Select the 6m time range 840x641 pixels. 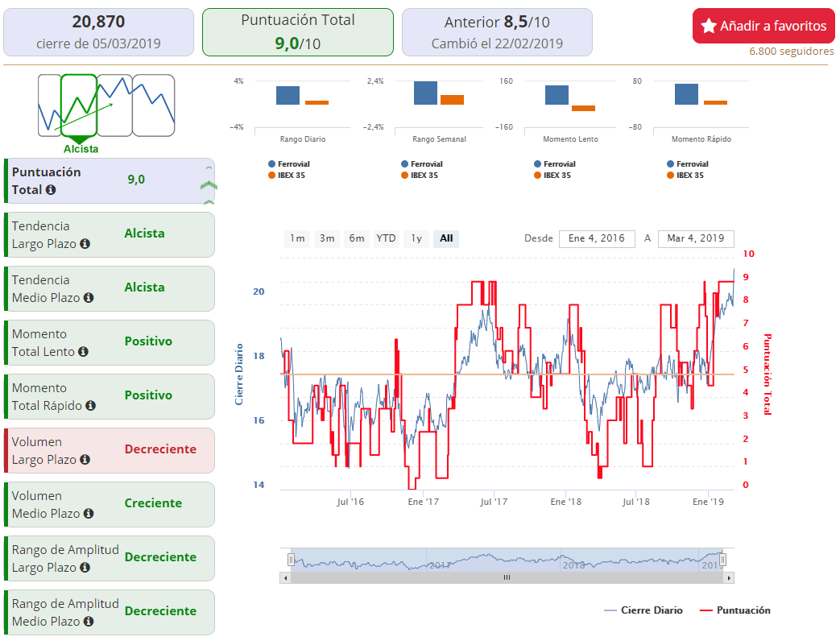pos(356,238)
